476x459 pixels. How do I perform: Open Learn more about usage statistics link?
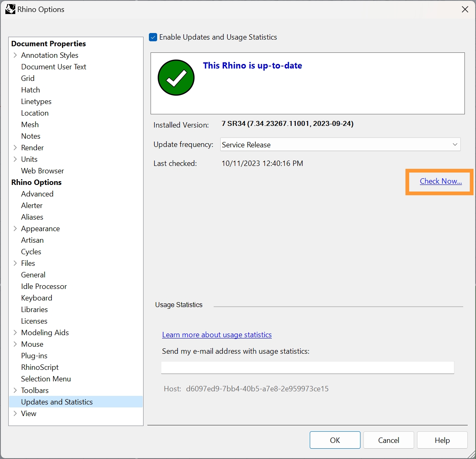[x=217, y=335]
